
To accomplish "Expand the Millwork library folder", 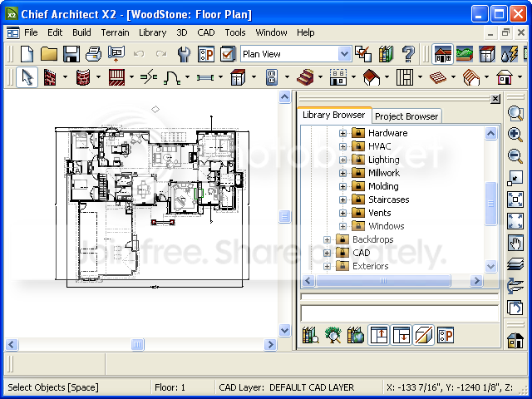I will (342, 173).
